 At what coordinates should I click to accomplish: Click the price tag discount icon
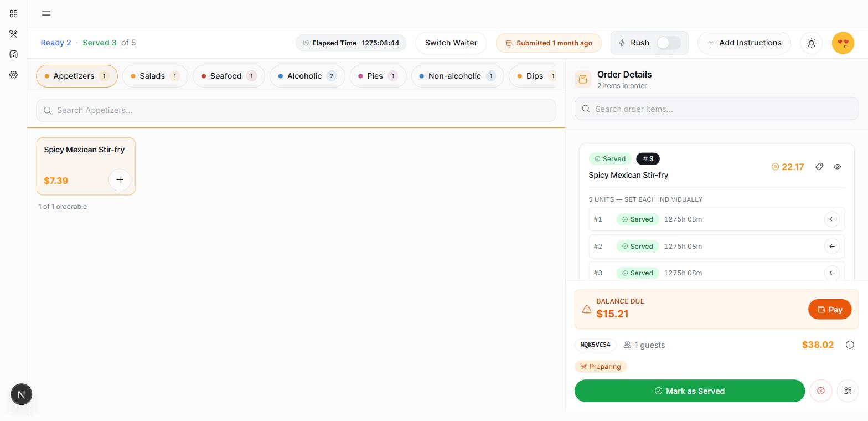[x=819, y=167]
